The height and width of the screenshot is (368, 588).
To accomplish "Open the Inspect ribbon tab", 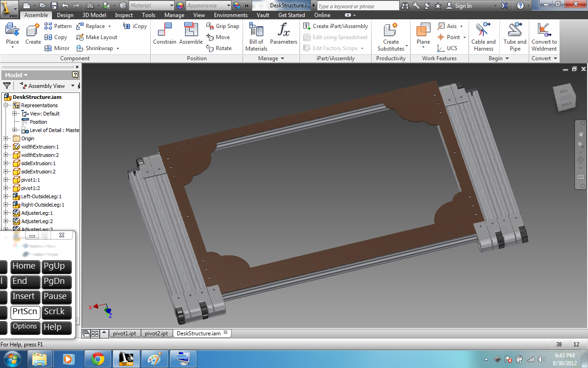I will pyautogui.click(x=124, y=15).
